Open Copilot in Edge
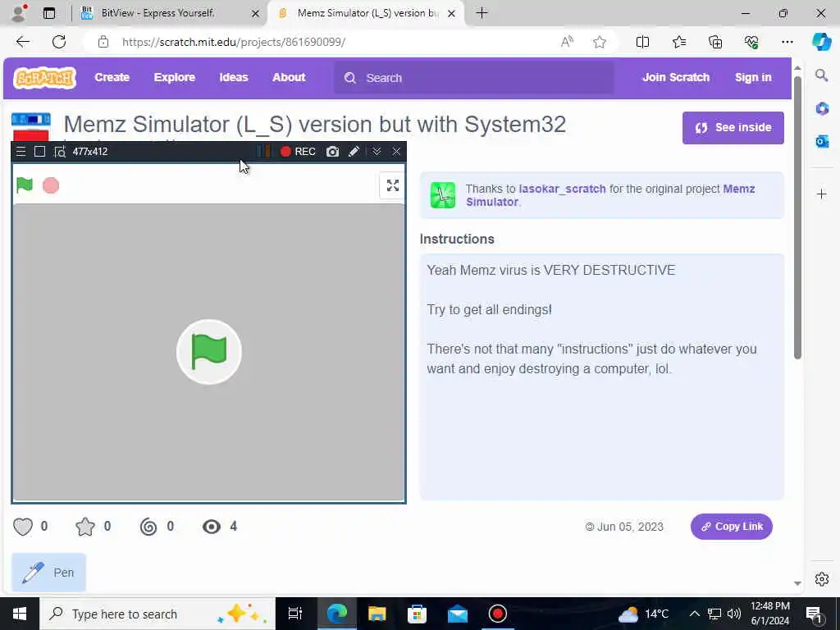Viewport: 840px width, 630px height. [822, 42]
